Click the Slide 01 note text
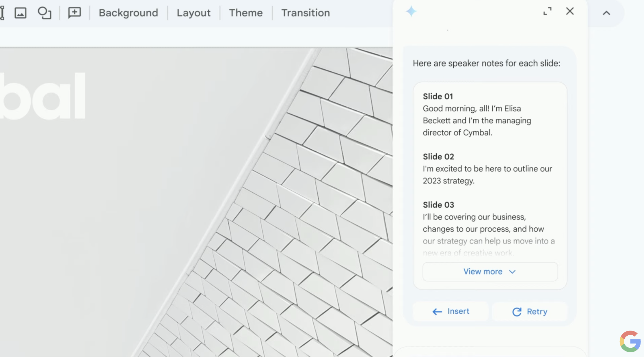The width and height of the screenshot is (644, 357). pos(477,120)
